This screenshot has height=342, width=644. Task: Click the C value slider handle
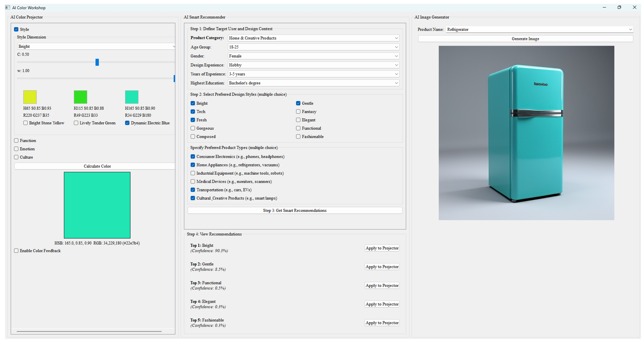click(97, 62)
